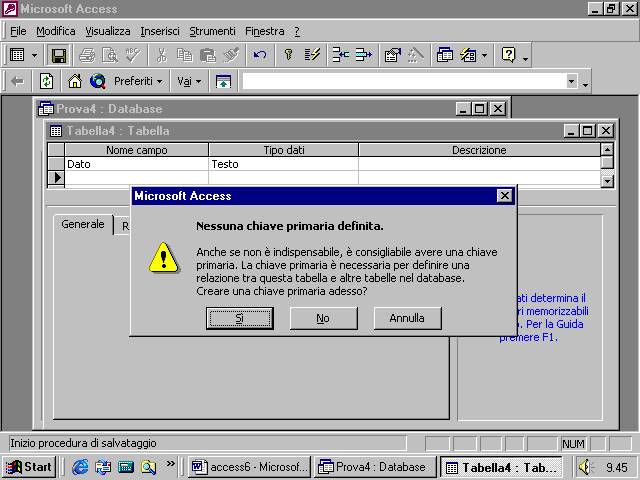Click the web Refresh icon
640x480 pixels.
coord(46,81)
